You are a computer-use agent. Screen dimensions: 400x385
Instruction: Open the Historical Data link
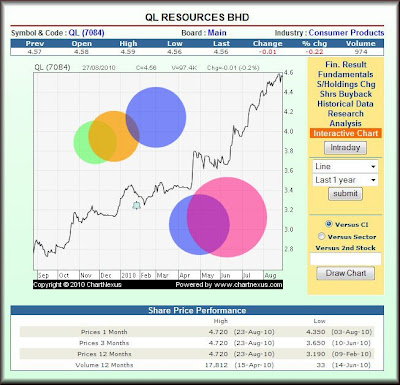click(345, 104)
